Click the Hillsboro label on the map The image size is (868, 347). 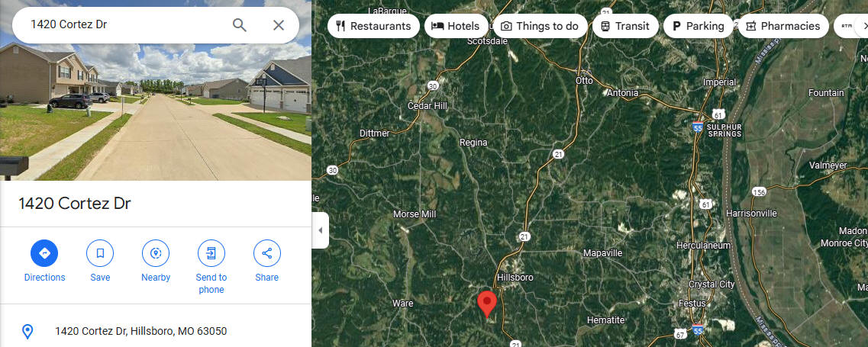(x=515, y=278)
